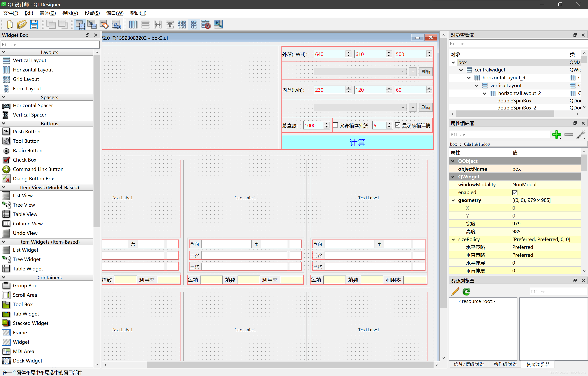Switch to 信号/槽编辑器 tab
The height and width of the screenshot is (376, 588).
[469, 364]
